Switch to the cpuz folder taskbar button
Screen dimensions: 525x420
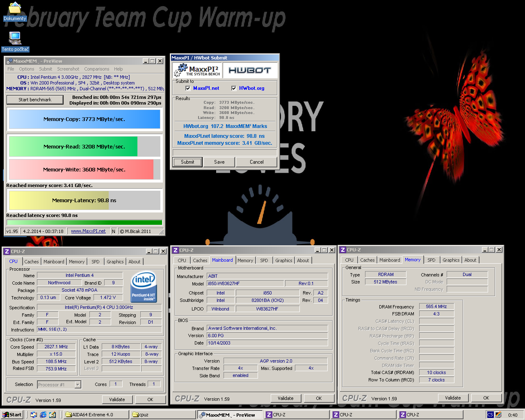click(163, 415)
